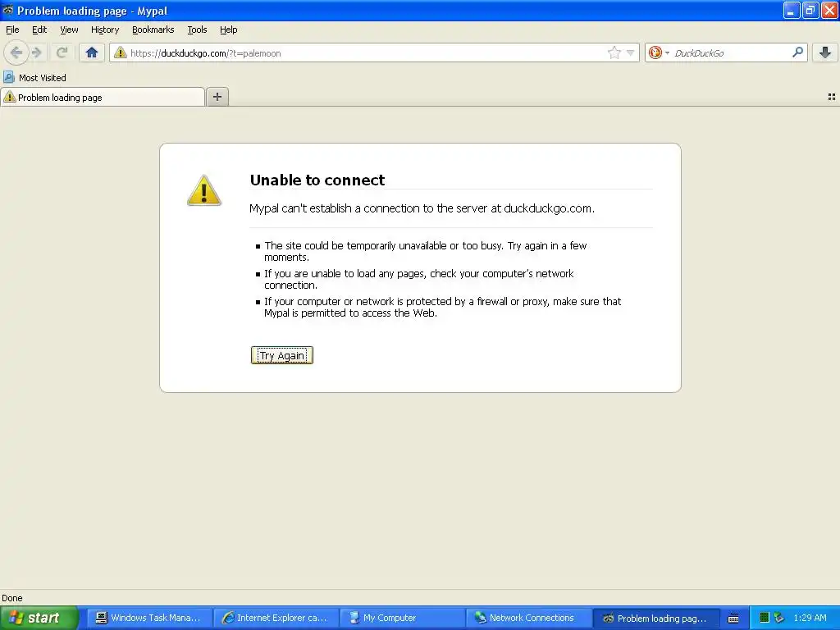This screenshot has width=840, height=630.
Task: Open the View menu
Action: [69, 30]
